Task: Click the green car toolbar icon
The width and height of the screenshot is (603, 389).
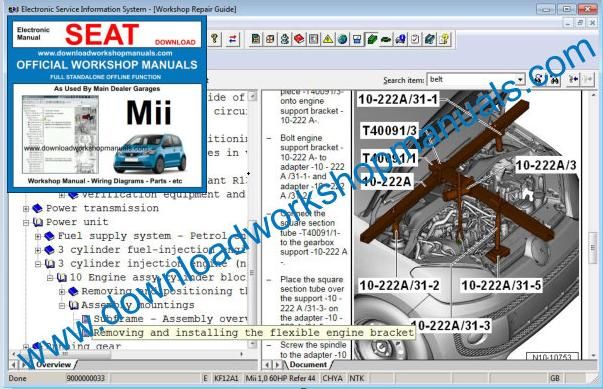Action: click(386, 39)
